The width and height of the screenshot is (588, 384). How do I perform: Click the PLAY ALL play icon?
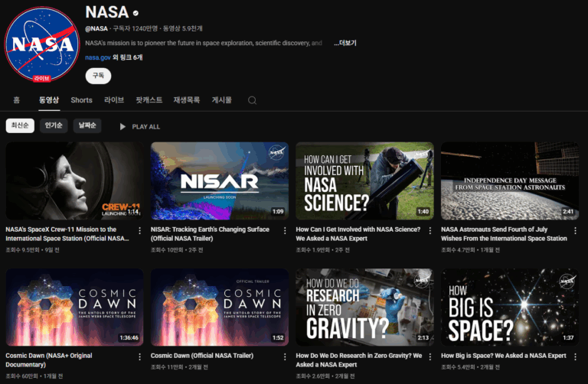coord(122,126)
